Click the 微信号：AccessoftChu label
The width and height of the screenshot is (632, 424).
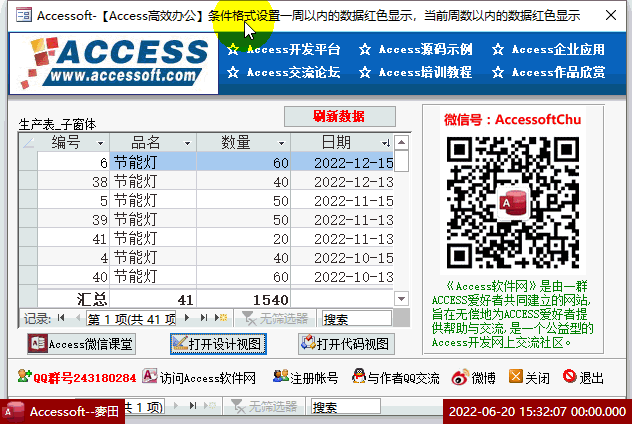coord(513,120)
